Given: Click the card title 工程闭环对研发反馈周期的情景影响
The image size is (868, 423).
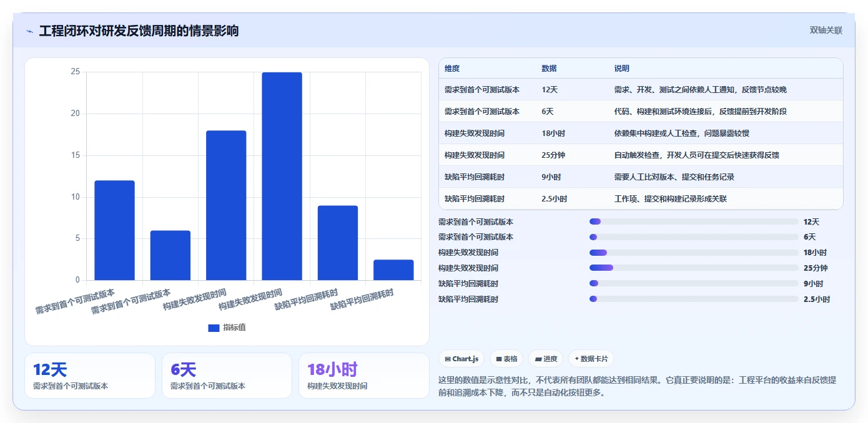Looking at the screenshot, I should [x=139, y=31].
